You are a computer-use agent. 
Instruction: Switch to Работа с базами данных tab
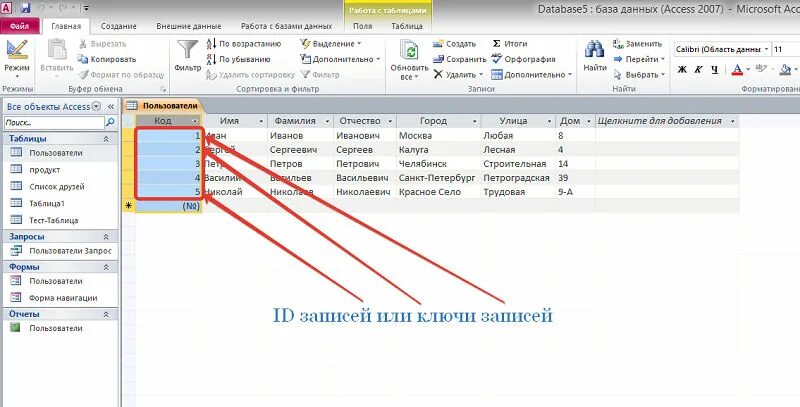tap(286, 26)
